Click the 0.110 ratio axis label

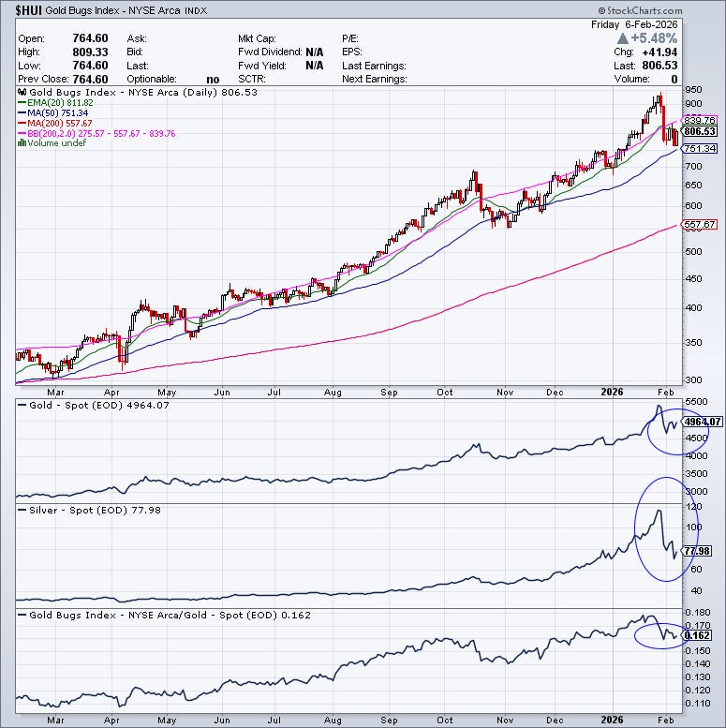pyautogui.click(x=698, y=704)
